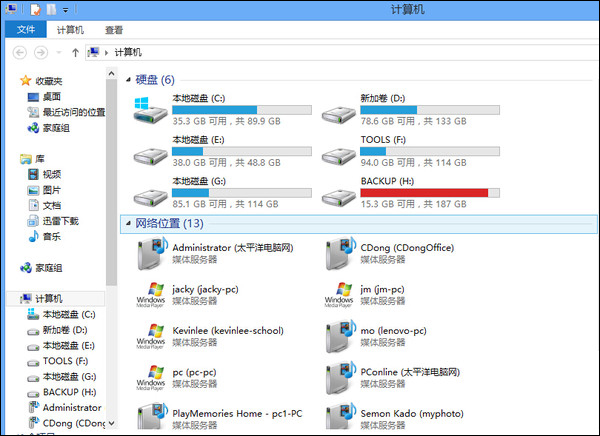Open the 视频 library
The image size is (600, 436).
(x=44, y=175)
